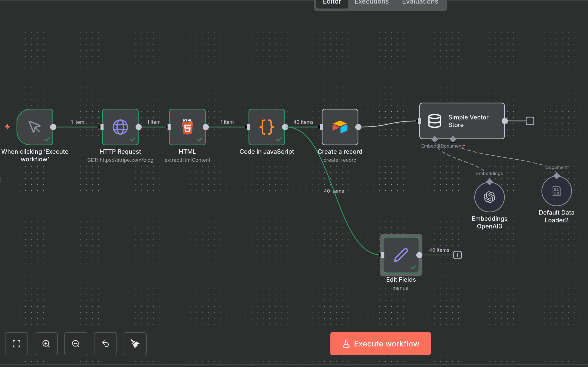The image size is (588, 367).
Task: Add node after Simple Vector Store
Action: tap(530, 121)
